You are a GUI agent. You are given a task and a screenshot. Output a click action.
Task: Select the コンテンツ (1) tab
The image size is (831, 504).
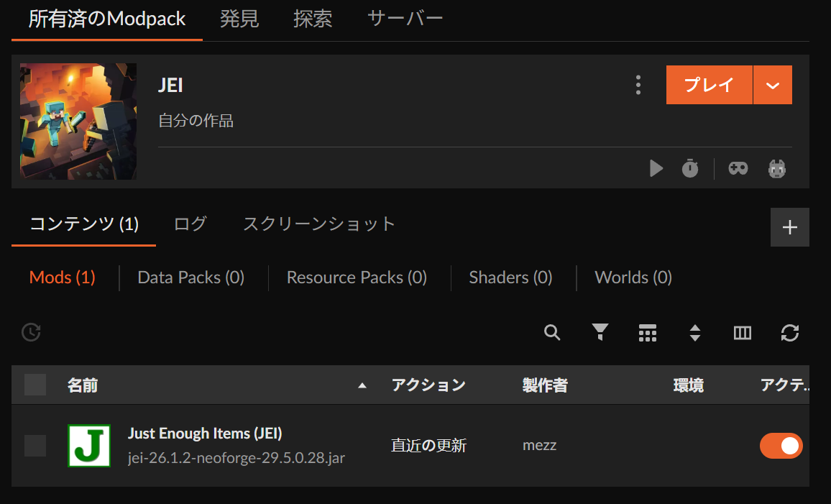[83, 224]
